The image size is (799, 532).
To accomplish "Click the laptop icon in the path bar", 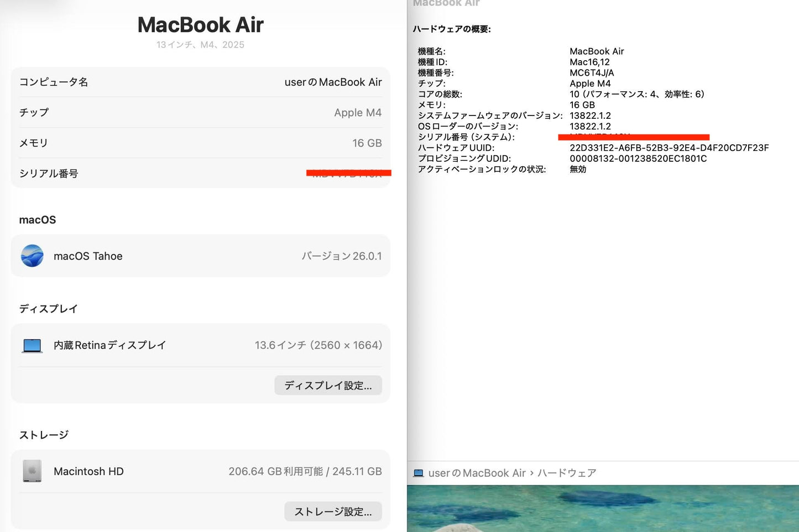I will pyautogui.click(x=419, y=473).
